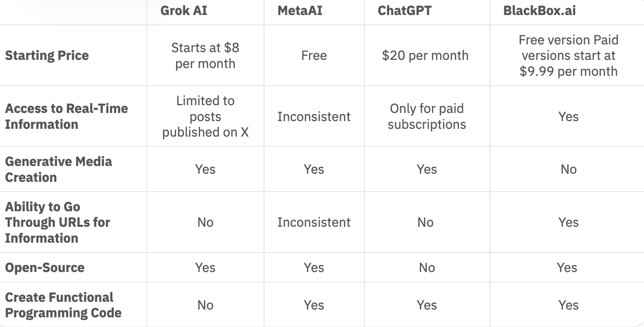Click the "Starts at $8 per month" cell

(x=205, y=55)
